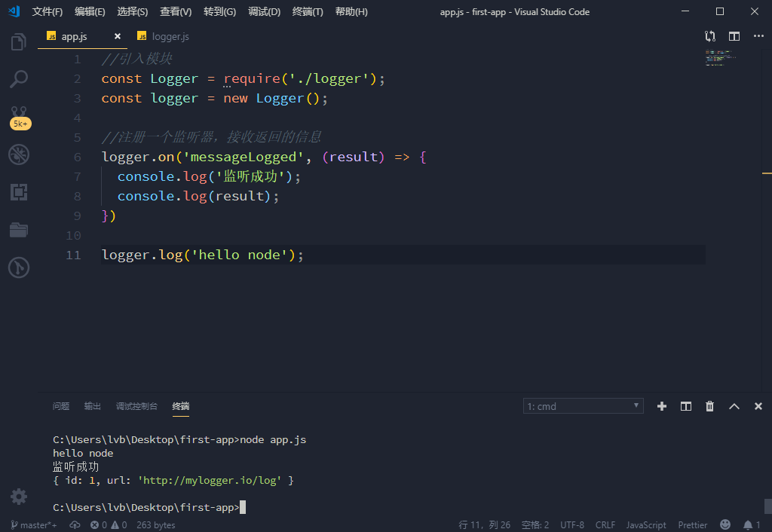This screenshot has height=532, width=772.
Task: Switch to the 输出 panel tab
Action: [93, 406]
